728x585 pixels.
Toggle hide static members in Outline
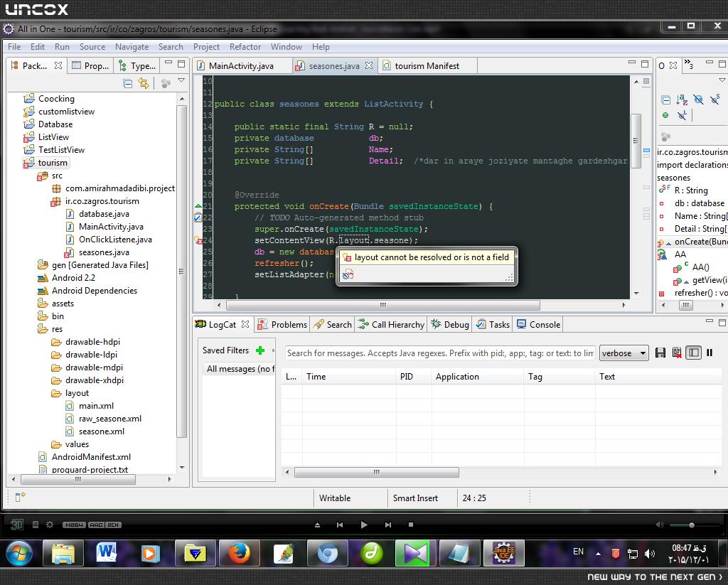pos(715,100)
